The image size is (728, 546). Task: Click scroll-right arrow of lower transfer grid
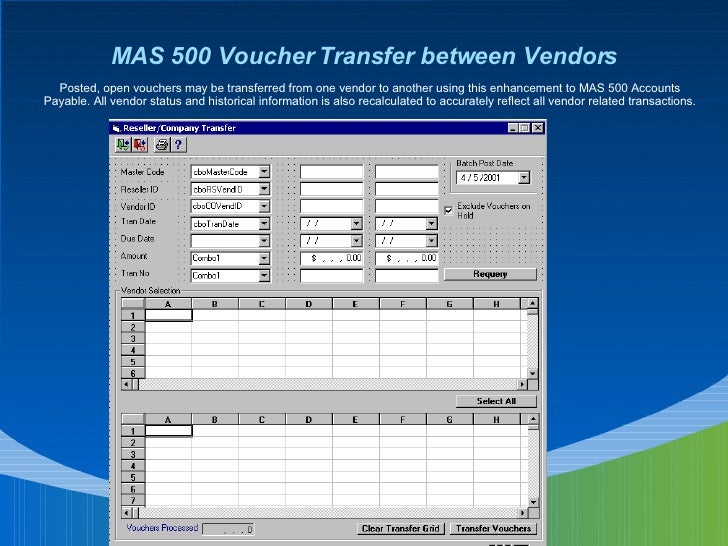pos(523,513)
